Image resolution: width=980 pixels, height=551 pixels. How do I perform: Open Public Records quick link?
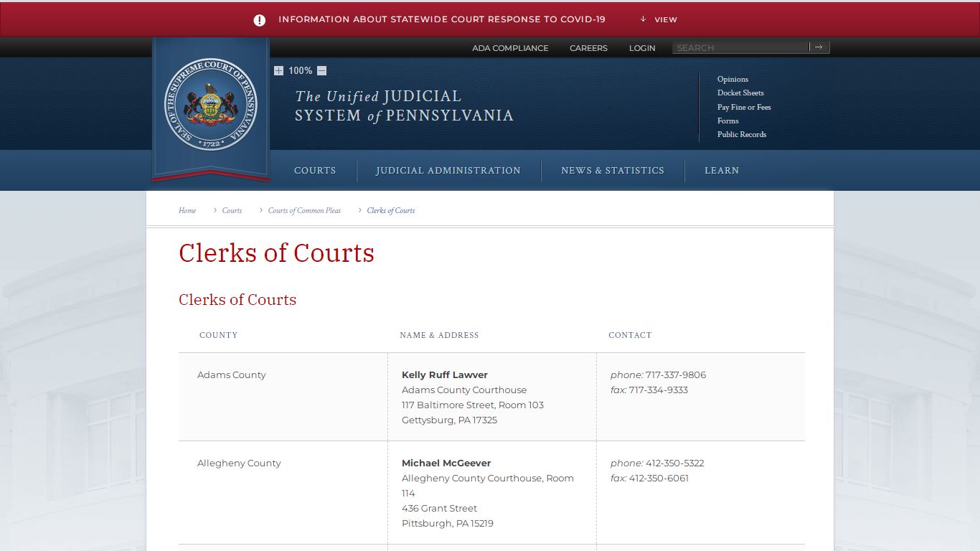pyautogui.click(x=742, y=134)
